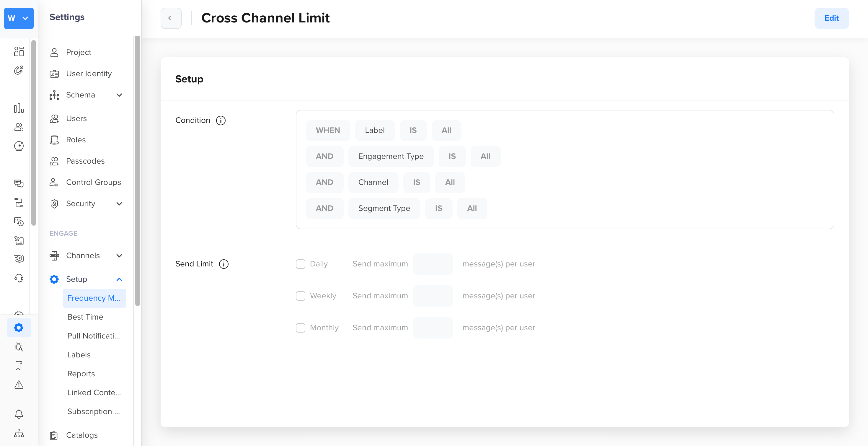The image size is (868, 446).
Task: Click the WHEN condition chip
Action: 328,130
